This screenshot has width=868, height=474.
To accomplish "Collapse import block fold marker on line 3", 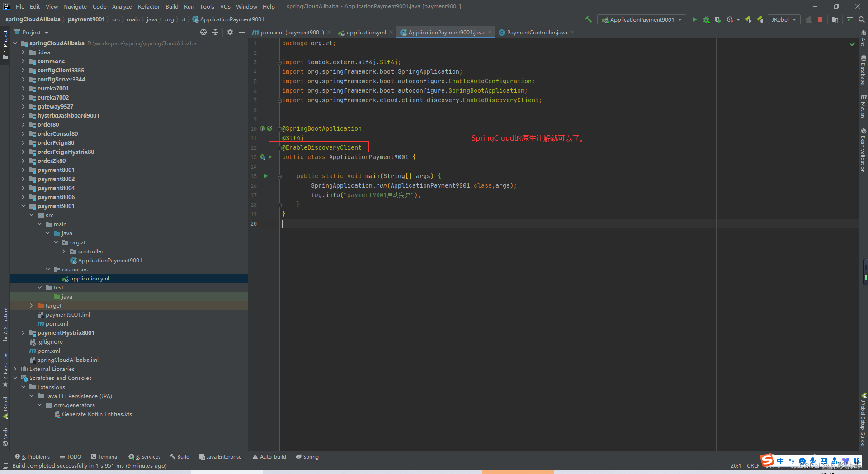I will (279, 62).
